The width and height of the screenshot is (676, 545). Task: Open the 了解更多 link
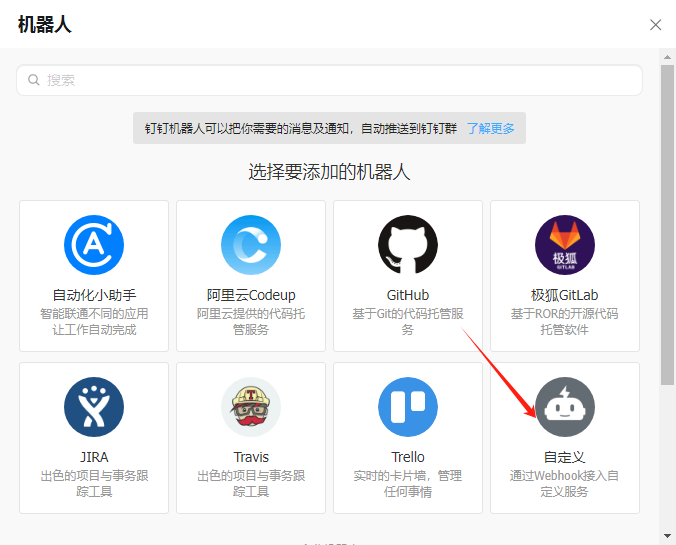point(491,128)
